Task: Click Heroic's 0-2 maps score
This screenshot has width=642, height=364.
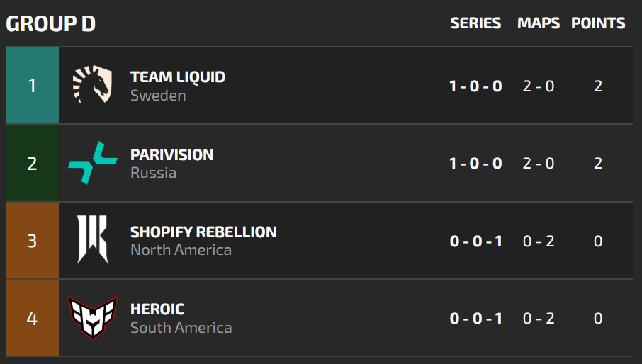Action: coord(539,319)
